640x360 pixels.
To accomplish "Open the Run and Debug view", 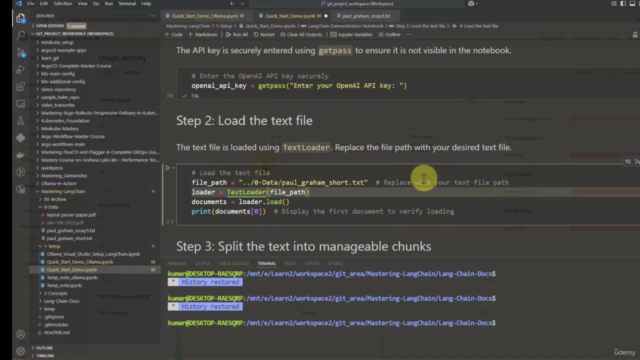I will (x=20, y=70).
